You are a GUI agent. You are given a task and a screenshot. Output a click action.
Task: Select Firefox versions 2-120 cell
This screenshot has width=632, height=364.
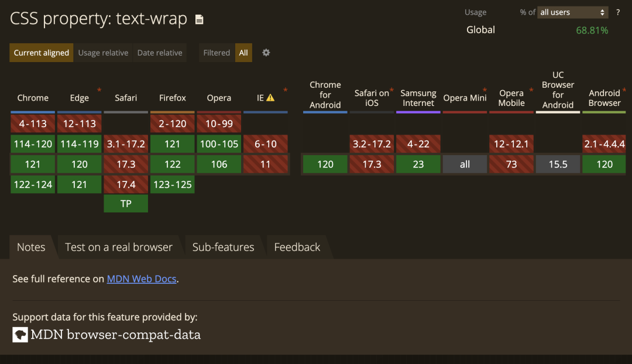[x=173, y=123]
